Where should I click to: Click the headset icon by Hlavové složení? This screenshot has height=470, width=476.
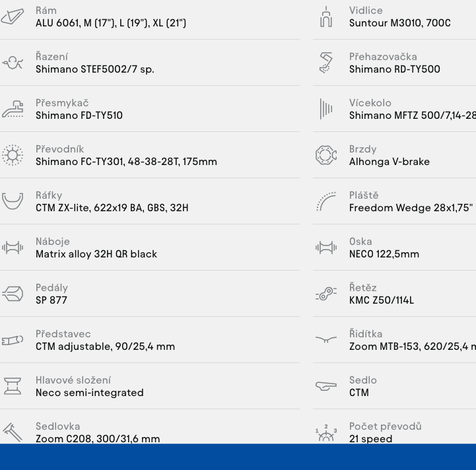(13, 386)
